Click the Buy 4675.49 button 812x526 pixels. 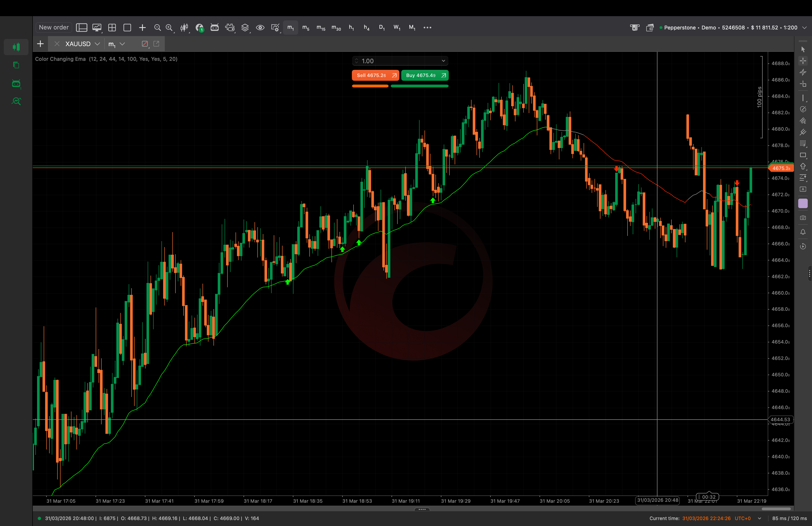(x=425, y=76)
